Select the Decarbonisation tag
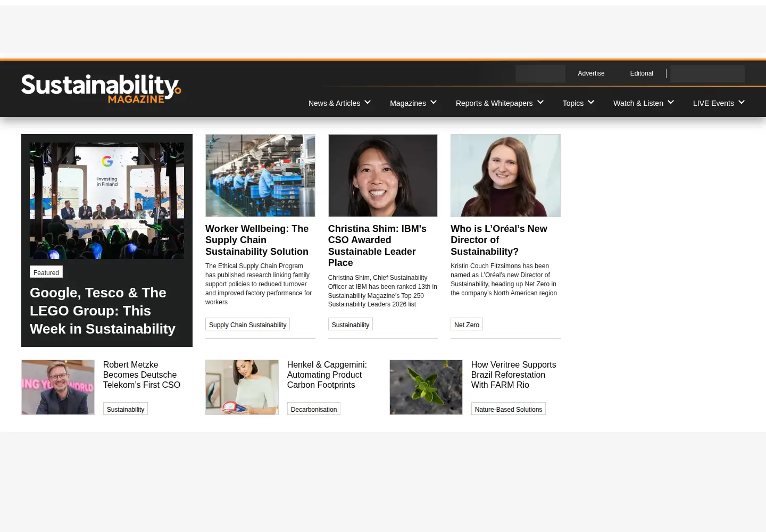The height and width of the screenshot is (532, 766). click(314, 409)
